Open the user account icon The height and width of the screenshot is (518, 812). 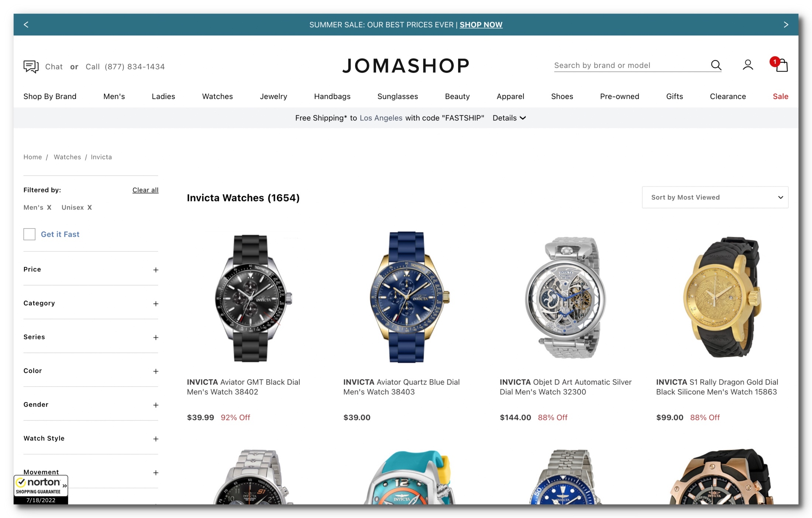pyautogui.click(x=748, y=65)
